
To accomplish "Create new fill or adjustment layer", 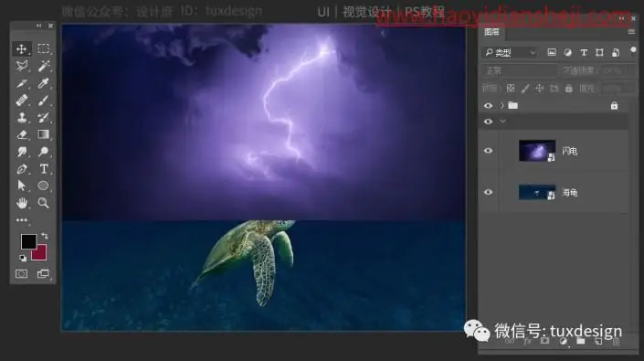I will 563,341.
